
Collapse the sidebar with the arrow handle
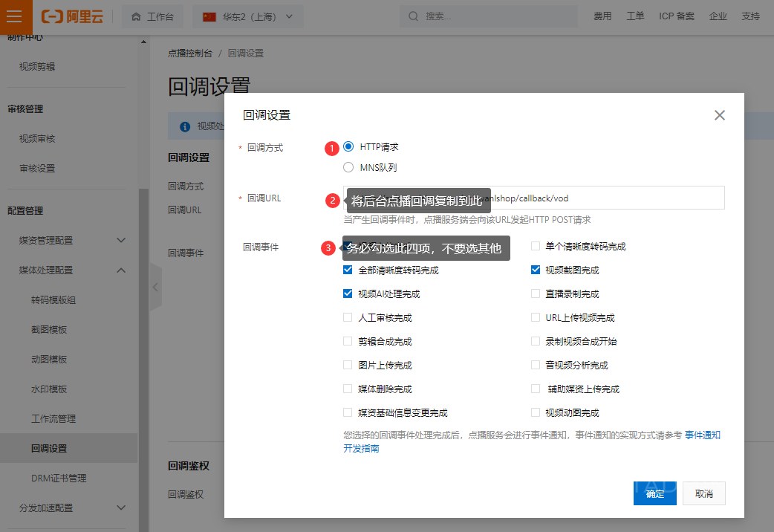(155, 287)
